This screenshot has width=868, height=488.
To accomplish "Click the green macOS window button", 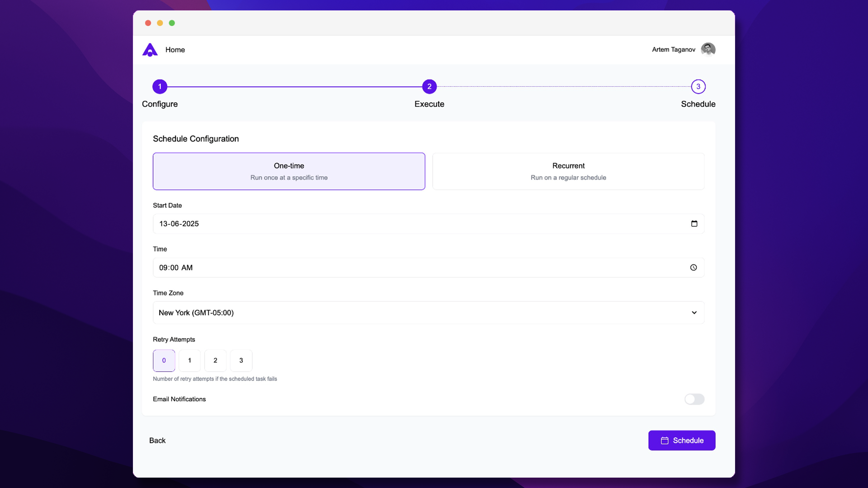I will 172,23.
